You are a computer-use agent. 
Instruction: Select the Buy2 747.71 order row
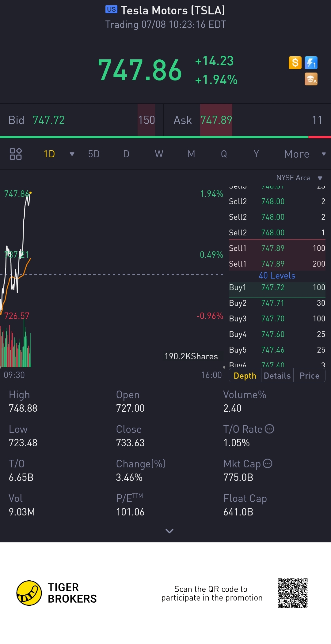(x=277, y=303)
